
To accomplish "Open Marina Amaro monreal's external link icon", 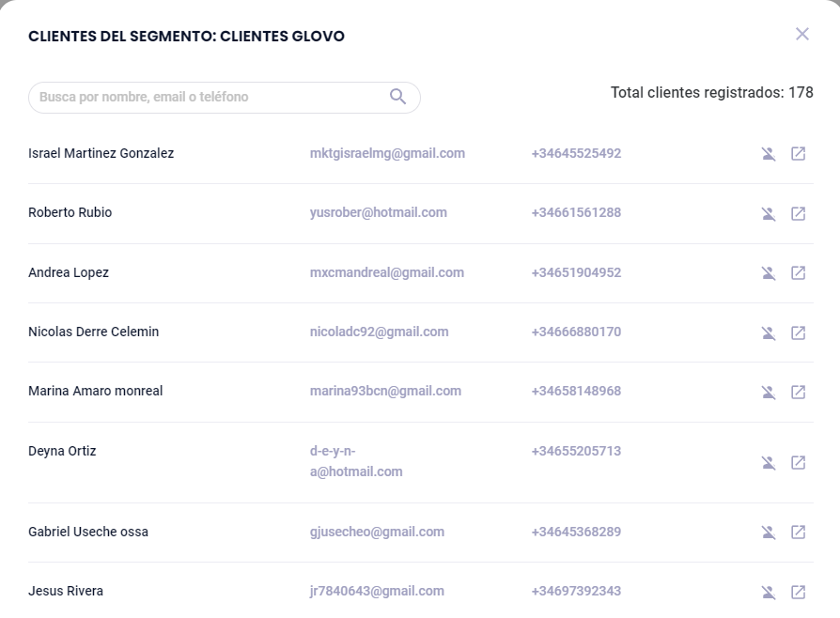I will click(x=798, y=392).
